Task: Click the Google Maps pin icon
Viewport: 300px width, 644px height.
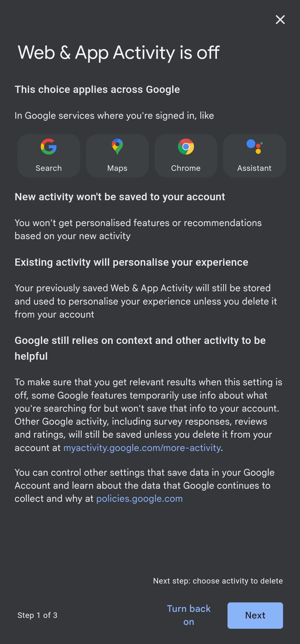Action: pyautogui.click(x=117, y=146)
